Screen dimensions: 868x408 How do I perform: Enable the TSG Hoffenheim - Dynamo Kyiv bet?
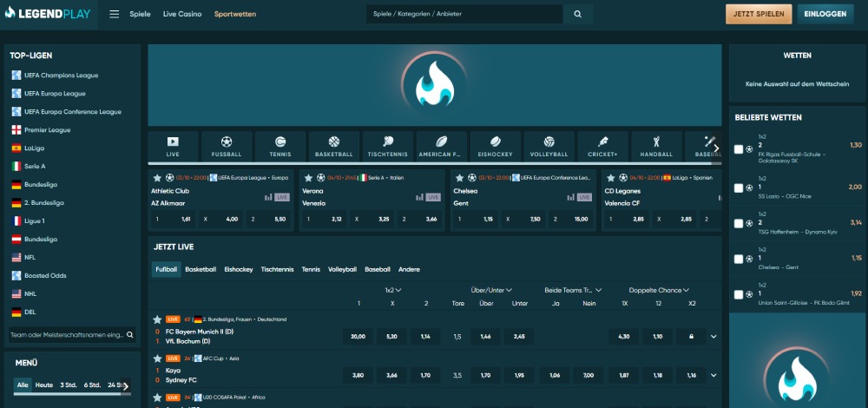[x=739, y=223]
